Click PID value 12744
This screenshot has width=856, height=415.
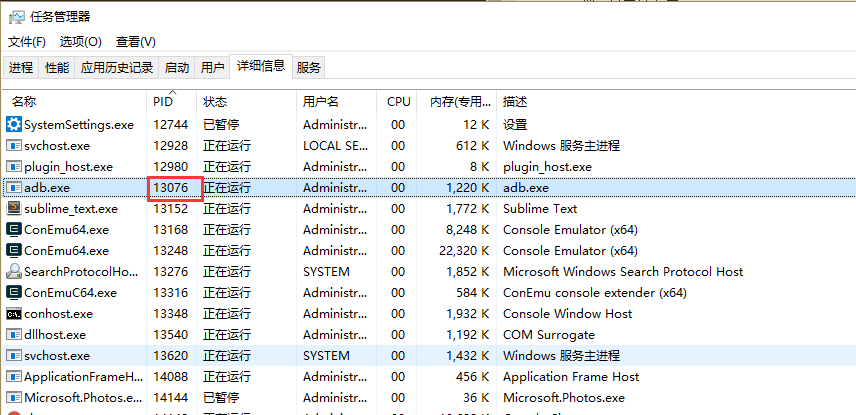[x=171, y=124]
